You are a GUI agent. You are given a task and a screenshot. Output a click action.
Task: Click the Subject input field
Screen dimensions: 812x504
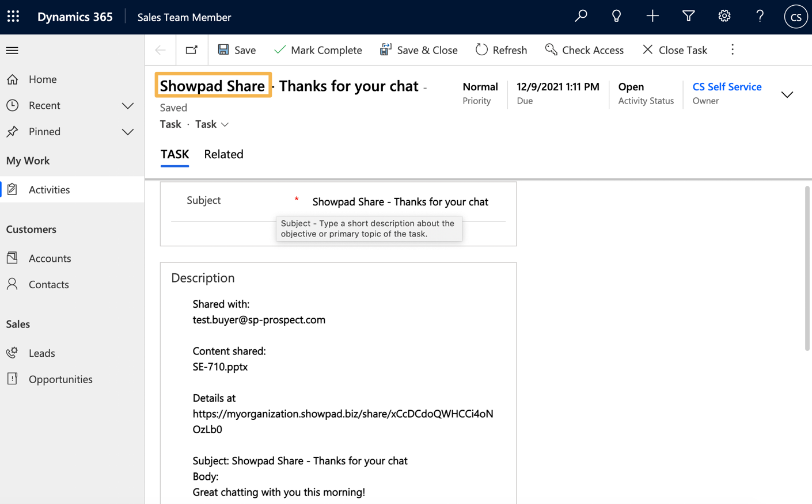point(400,201)
